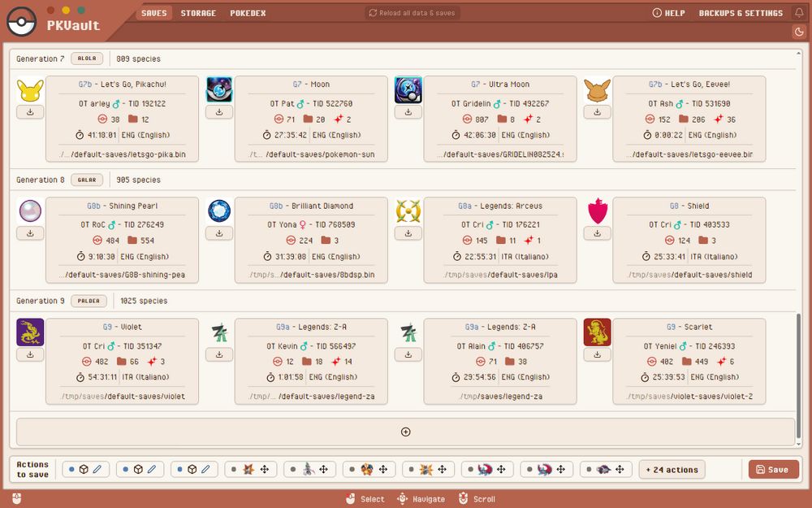
Task: Click the Legends: Arceus golden emblem icon
Action: [x=408, y=211]
